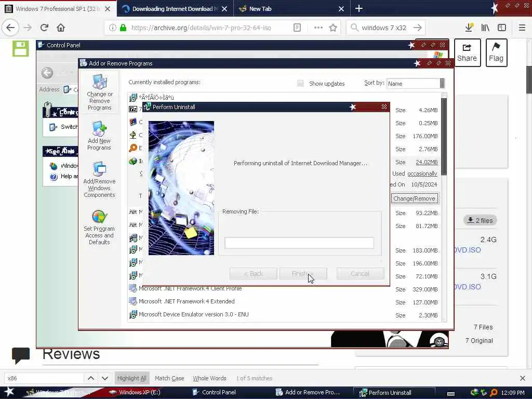Jump to next find match arrow
The height and width of the screenshot is (399, 532).
tap(105, 378)
